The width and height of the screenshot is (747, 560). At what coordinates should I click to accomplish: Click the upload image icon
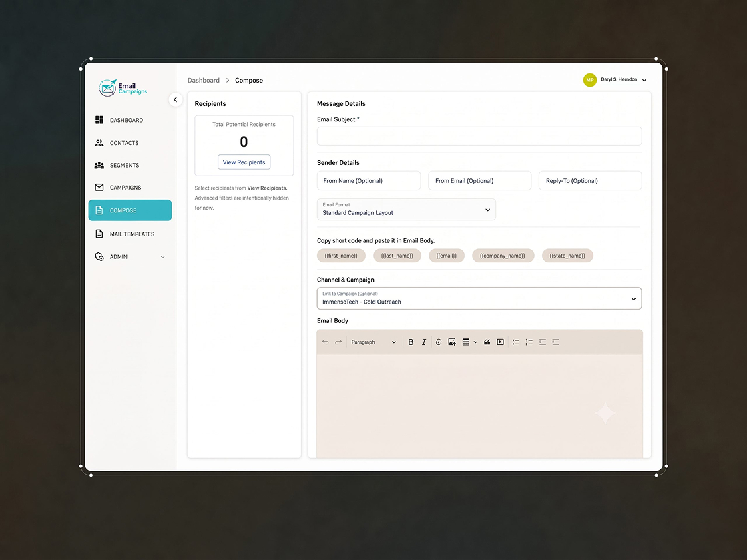tap(452, 342)
